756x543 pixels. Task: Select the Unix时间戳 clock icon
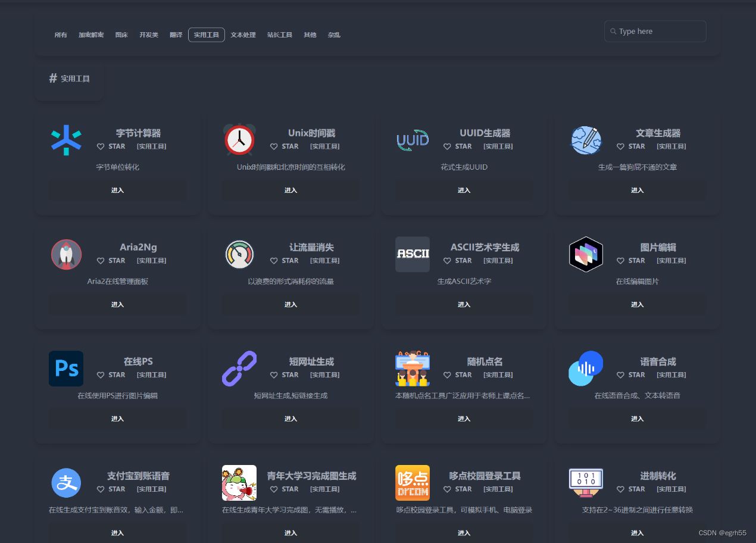[x=239, y=140]
